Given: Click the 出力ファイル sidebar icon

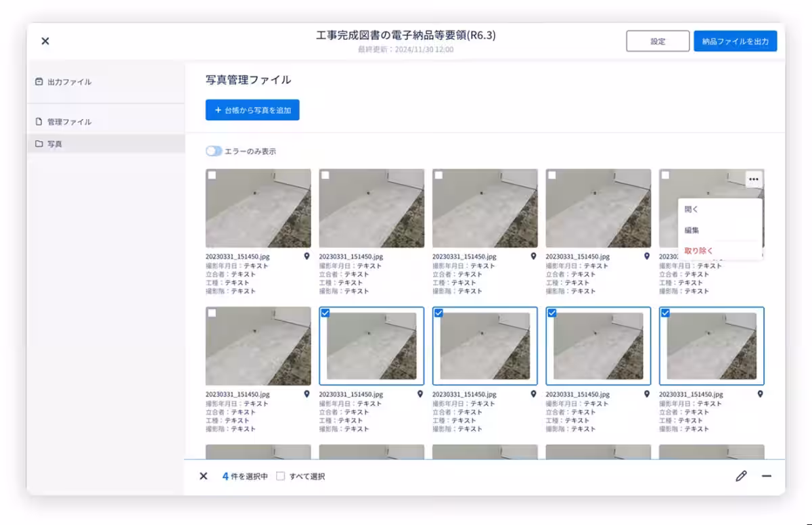Looking at the screenshot, I should 39,81.
